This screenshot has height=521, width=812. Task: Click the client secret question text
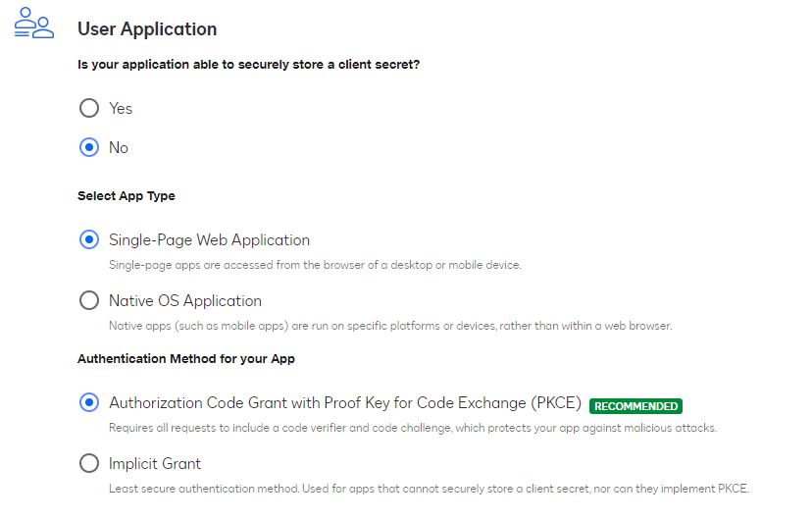pyautogui.click(x=255, y=64)
